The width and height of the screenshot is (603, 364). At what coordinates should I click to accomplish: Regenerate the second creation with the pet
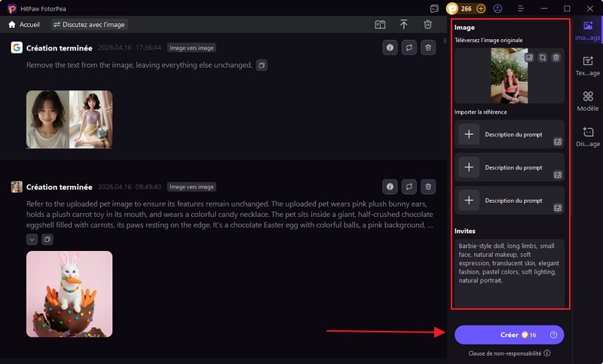coord(409,186)
